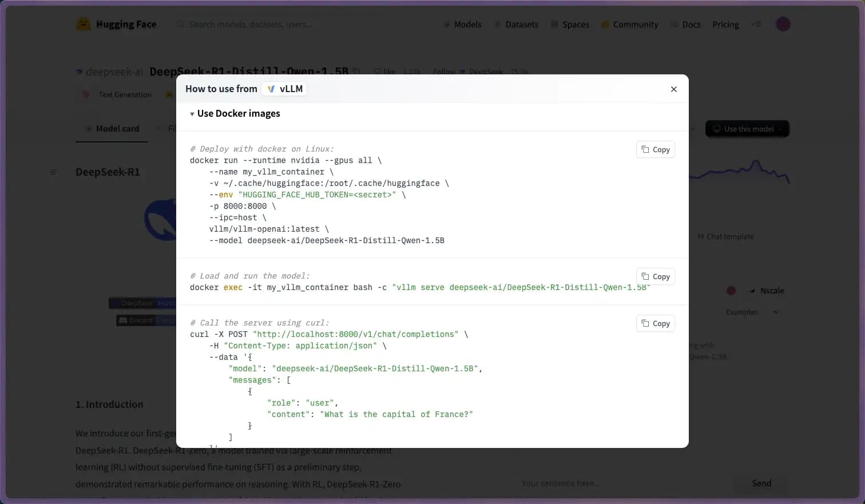This screenshot has width=865, height=504.
Task: Open the Docs nav item
Action: [x=686, y=25]
